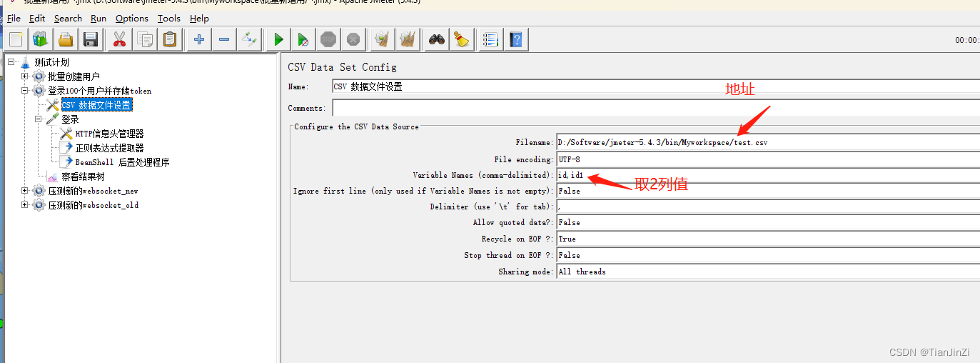Screen dimensions: 980x363
Task: Expand the 压测新的websocket_old thread group
Action: click(25, 205)
